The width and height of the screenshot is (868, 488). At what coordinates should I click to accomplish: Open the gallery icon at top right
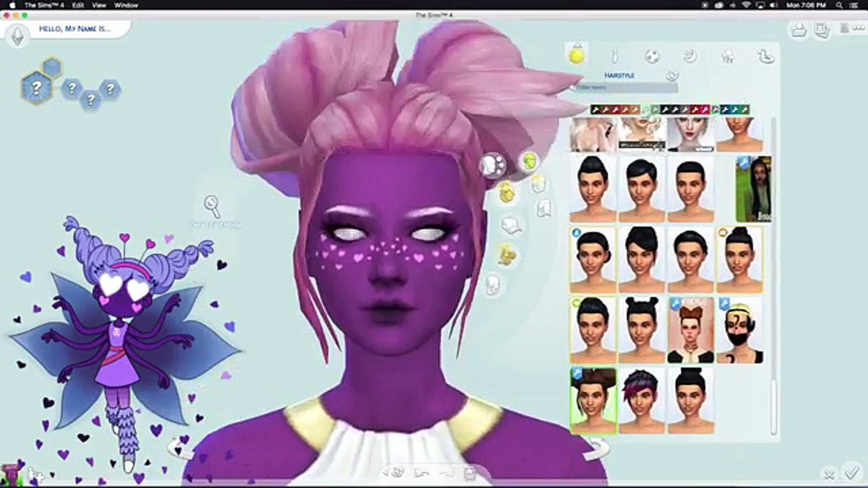822,30
